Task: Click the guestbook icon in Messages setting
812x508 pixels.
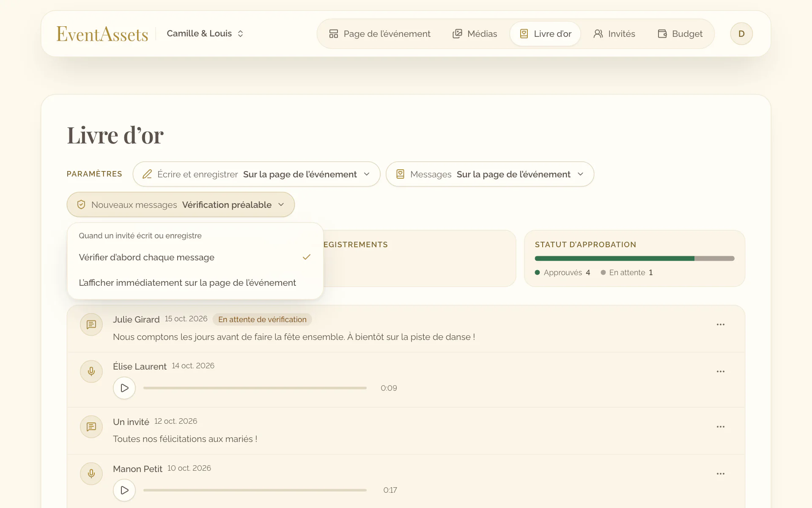Action: (x=400, y=174)
